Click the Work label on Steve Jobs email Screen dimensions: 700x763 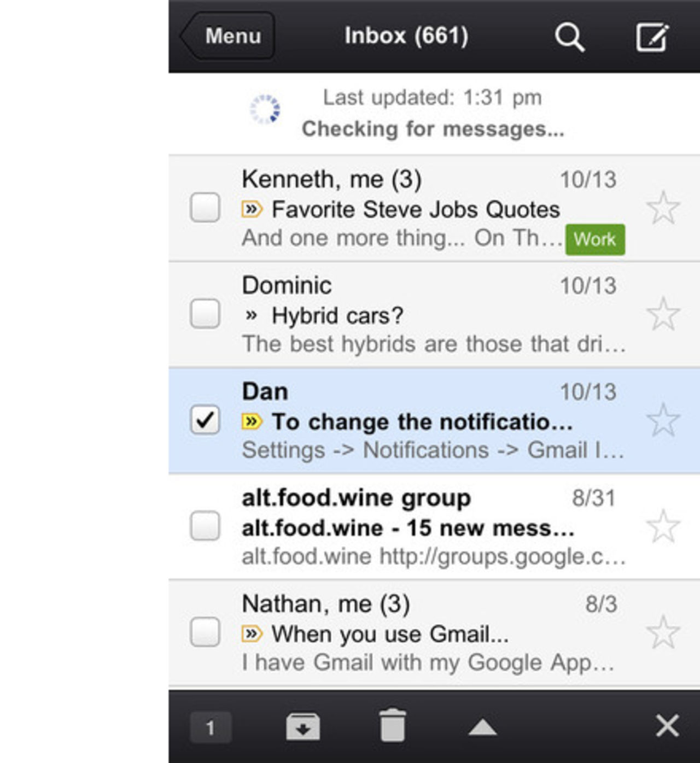tap(594, 239)
